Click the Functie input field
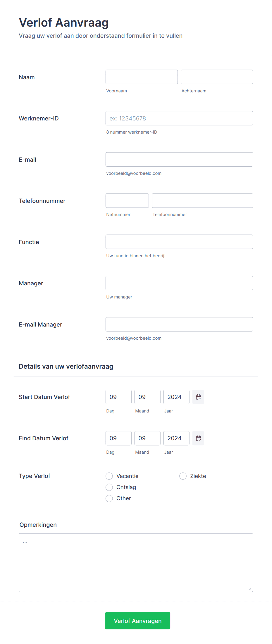The width and height of the screenshot is (272, 644). [179, 242]
